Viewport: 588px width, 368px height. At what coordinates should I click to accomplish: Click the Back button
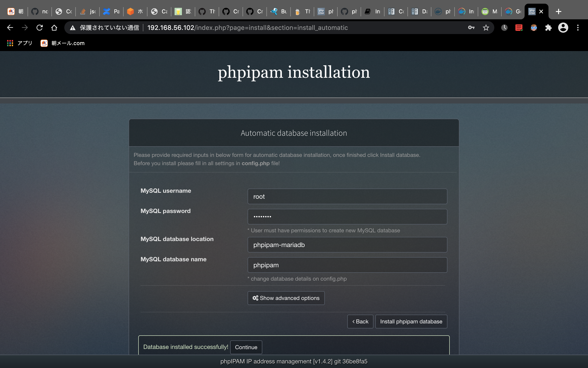360,322
